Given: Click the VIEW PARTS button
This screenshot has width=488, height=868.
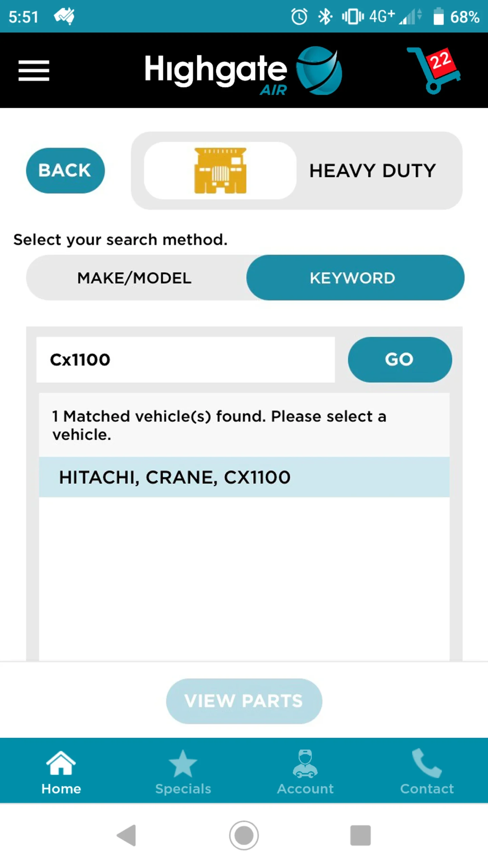Looking at the screenshot, I should point(244,701).
